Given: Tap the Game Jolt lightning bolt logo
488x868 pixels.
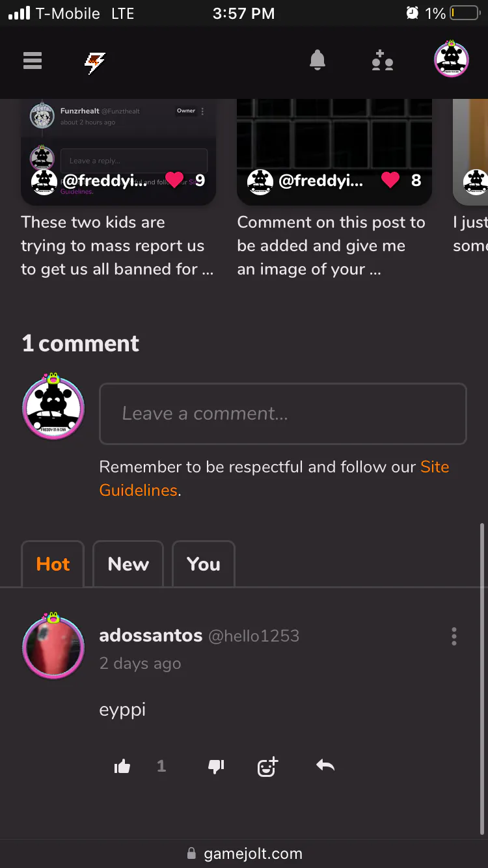Looking at the screenshot, I should coord(95,62).
